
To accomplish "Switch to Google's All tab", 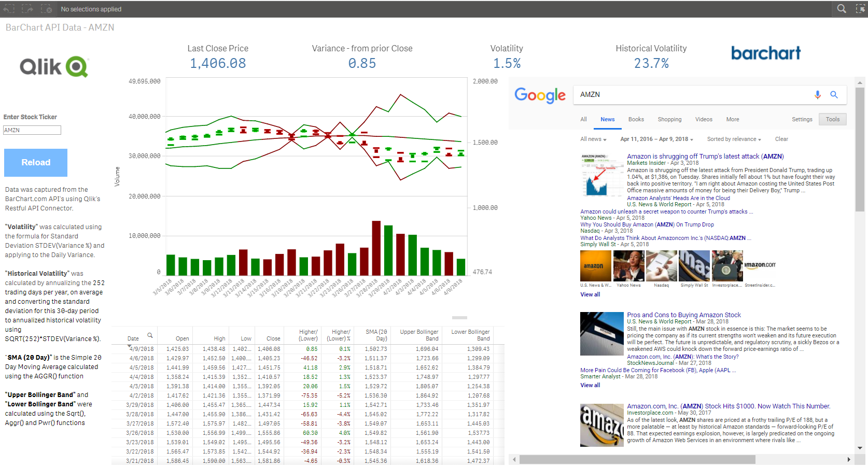I will pos(583,119).
